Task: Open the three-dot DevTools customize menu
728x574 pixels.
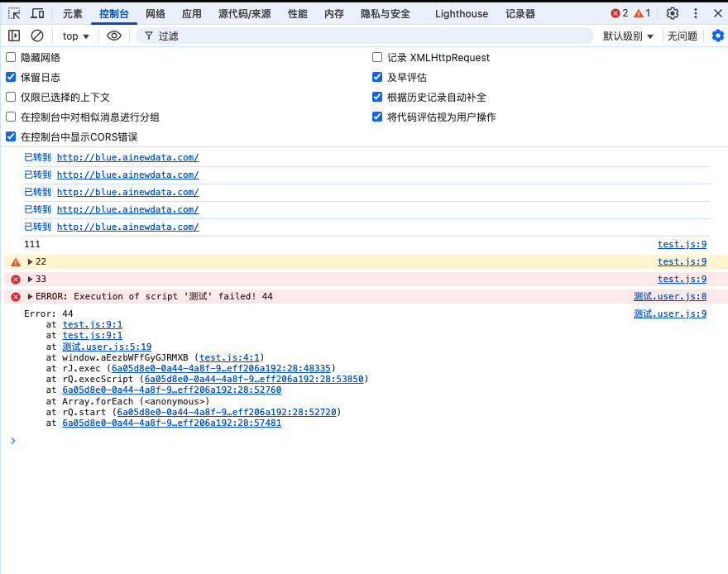Action: click(x=696, y=13)
